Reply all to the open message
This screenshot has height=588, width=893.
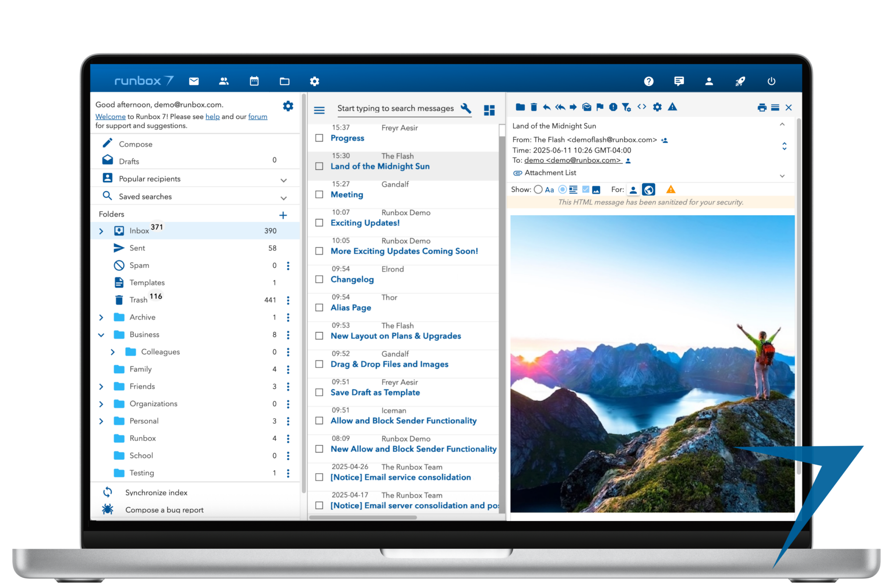point(560,107)
